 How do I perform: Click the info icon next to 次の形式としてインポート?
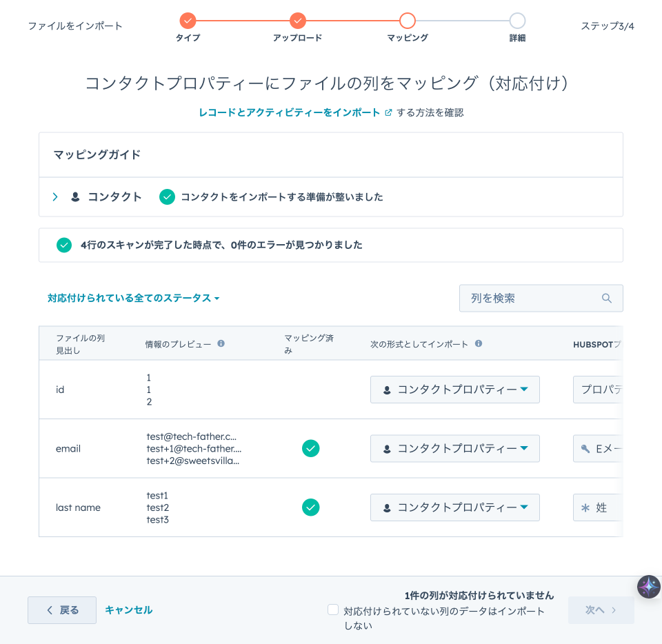click(x=479, y=343)
